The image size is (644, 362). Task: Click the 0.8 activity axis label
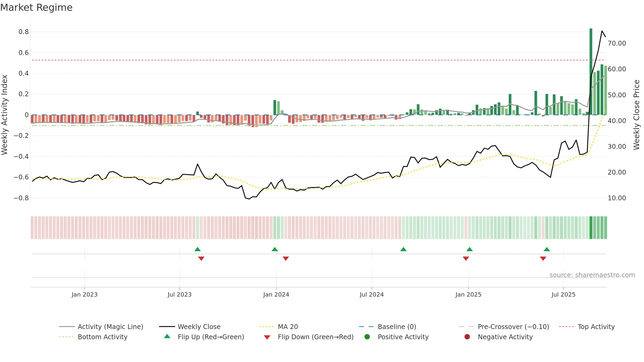(24, 32)
